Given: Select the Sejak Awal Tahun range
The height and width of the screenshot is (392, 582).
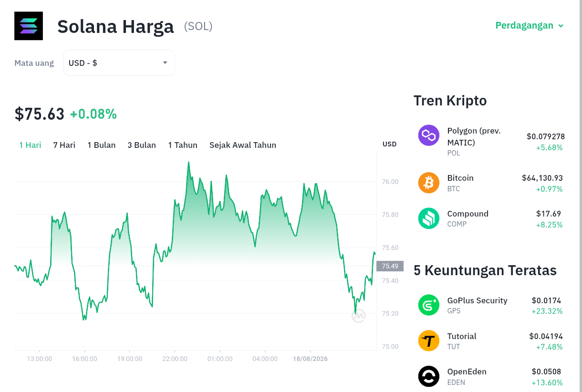Looking at the screenshot, I should coord(243,145).
